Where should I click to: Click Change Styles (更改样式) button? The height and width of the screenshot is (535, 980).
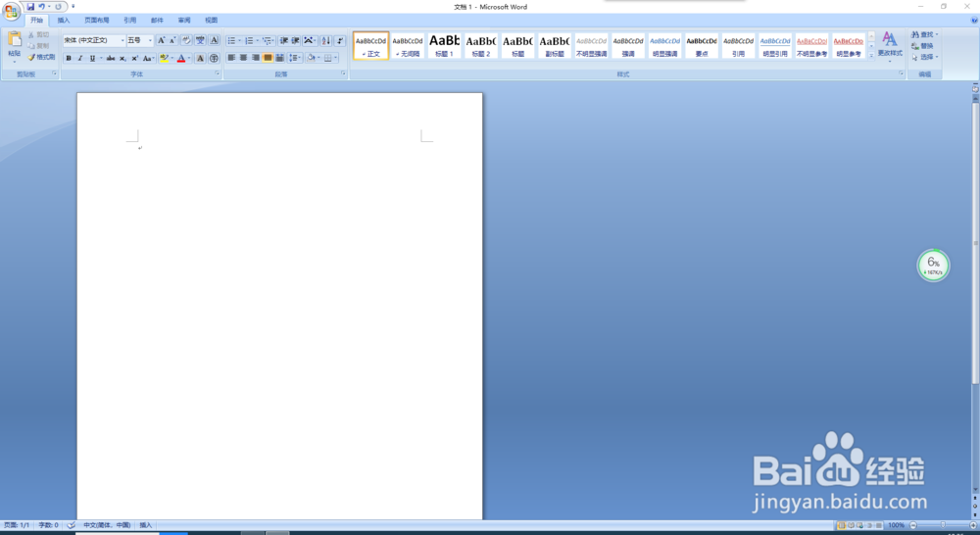[x=890, y=45]
